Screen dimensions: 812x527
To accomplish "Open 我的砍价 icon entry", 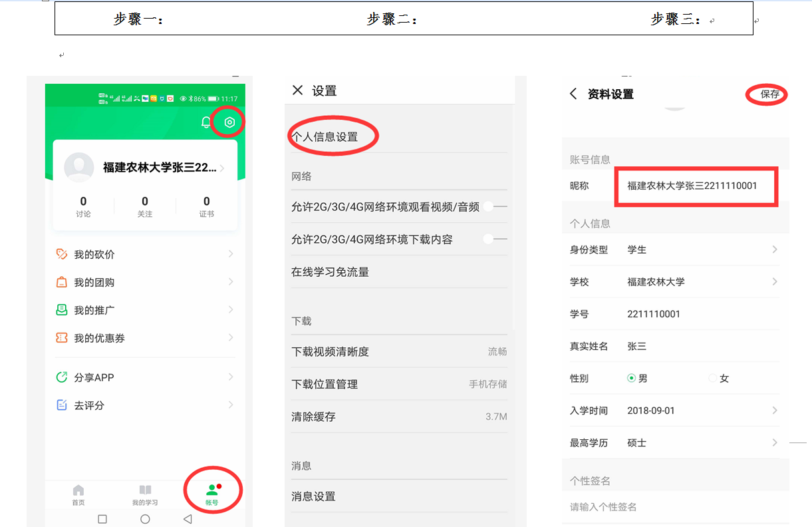I will [62, 254].
